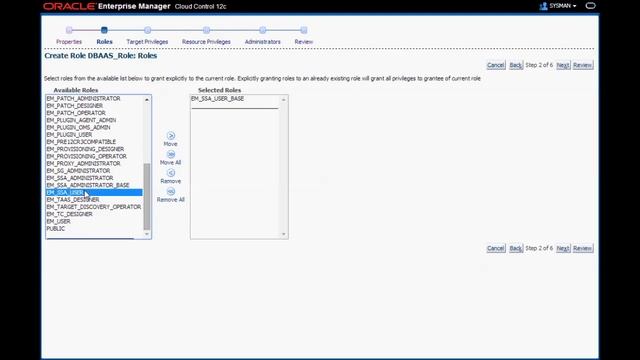Screen dimensions: 640x360
Task: Select the Roles step label
Action: (x=104, y=42)
